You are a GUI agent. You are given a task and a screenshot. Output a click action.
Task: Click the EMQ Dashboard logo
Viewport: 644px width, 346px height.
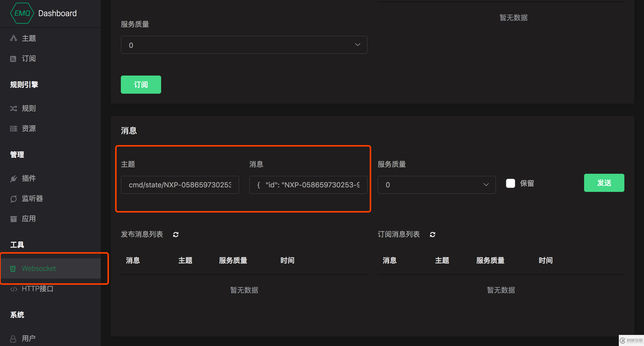[43, 13]
